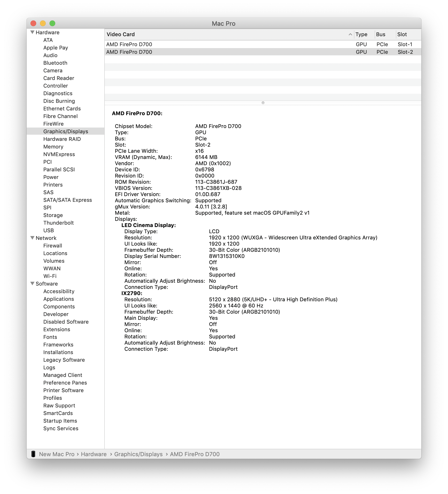Select Graphics/Displays in the sidebar

(66, 131)
